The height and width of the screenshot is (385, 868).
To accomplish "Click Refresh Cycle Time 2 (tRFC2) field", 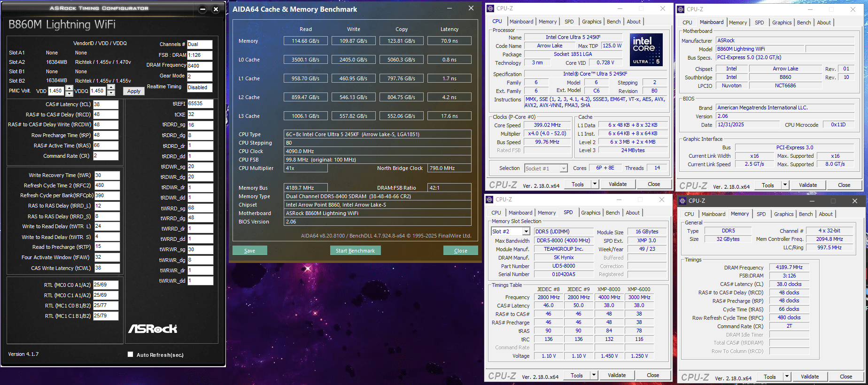I will tap(107, 185).
